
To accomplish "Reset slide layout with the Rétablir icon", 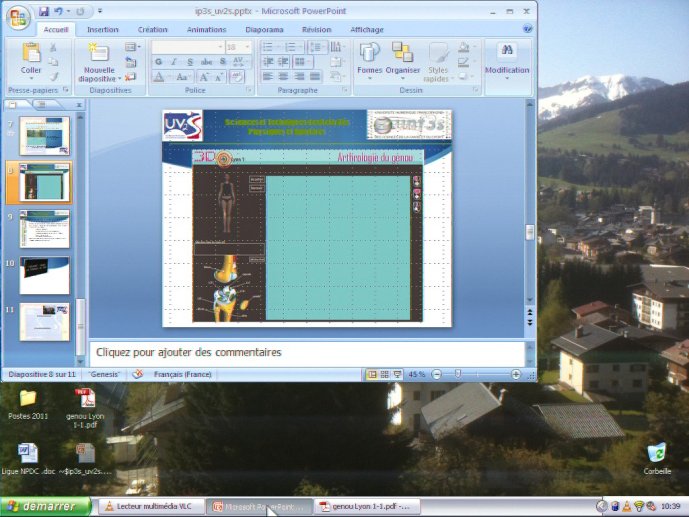I will point(131,62).
